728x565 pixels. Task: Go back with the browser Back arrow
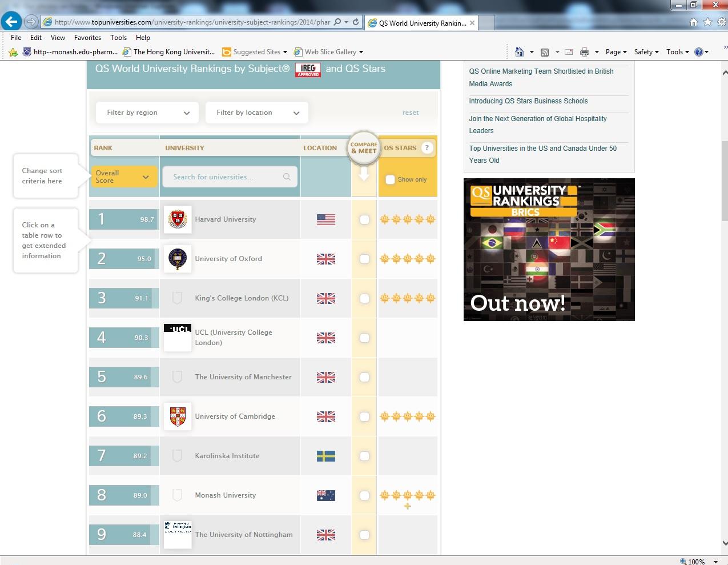(x=11, y=22)
